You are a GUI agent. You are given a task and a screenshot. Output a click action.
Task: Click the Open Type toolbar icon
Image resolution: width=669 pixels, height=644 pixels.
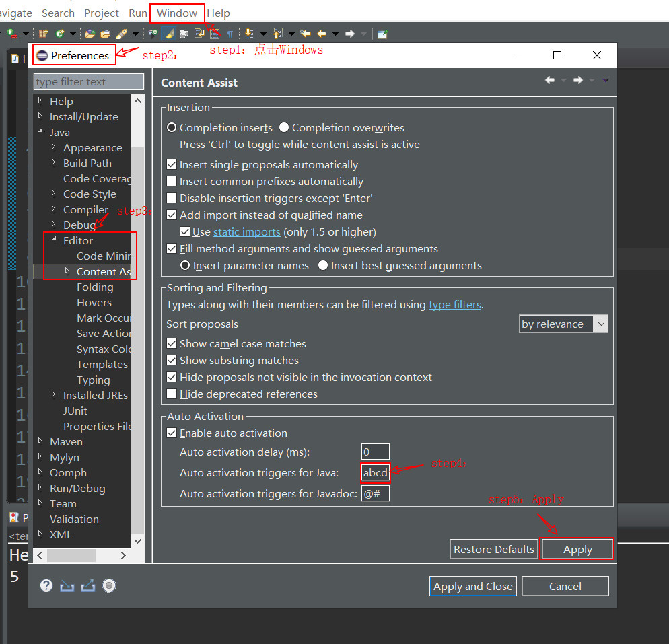tap(90, 33)
